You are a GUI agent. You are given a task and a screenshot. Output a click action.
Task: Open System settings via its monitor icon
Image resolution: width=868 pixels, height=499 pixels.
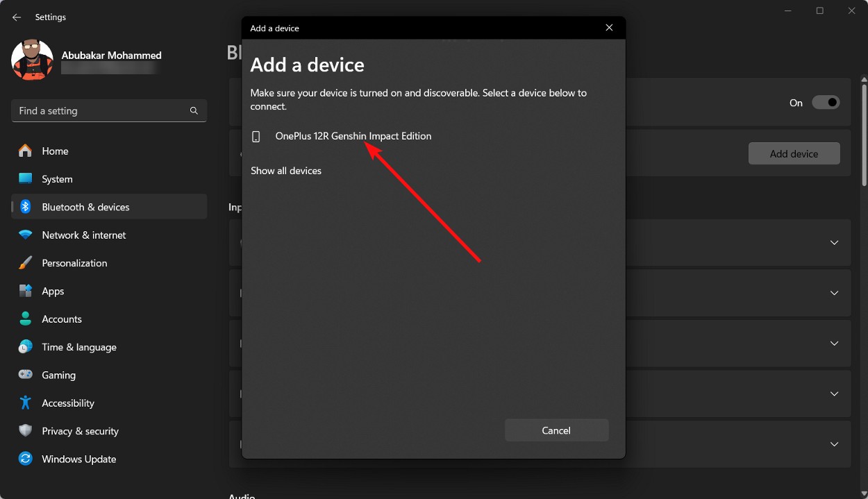[x=26, y=178]
